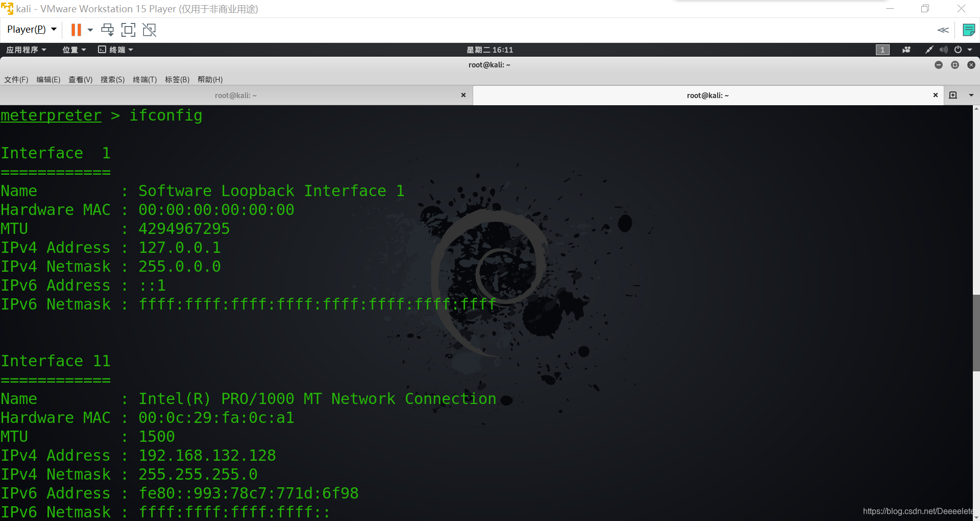The image size is (980, 521).
Task: Click the Interface 1 heading
Action: pos(56,153)
